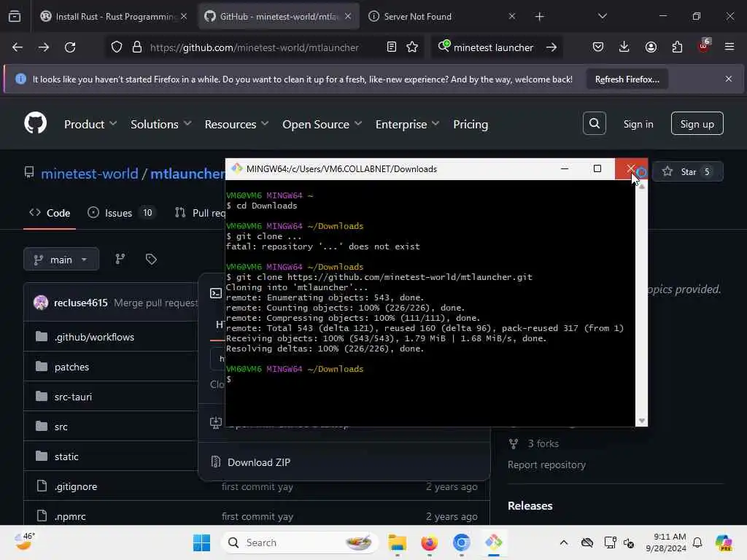Close the Install Rust tab

coord(183,17)
